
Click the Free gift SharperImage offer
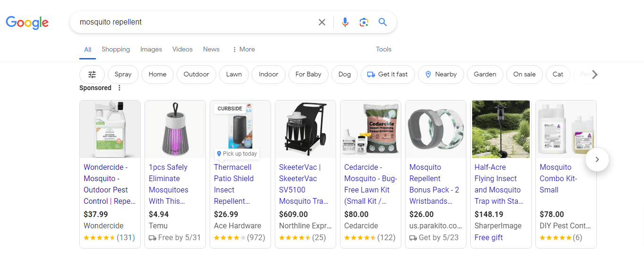[x=489, y=237]
